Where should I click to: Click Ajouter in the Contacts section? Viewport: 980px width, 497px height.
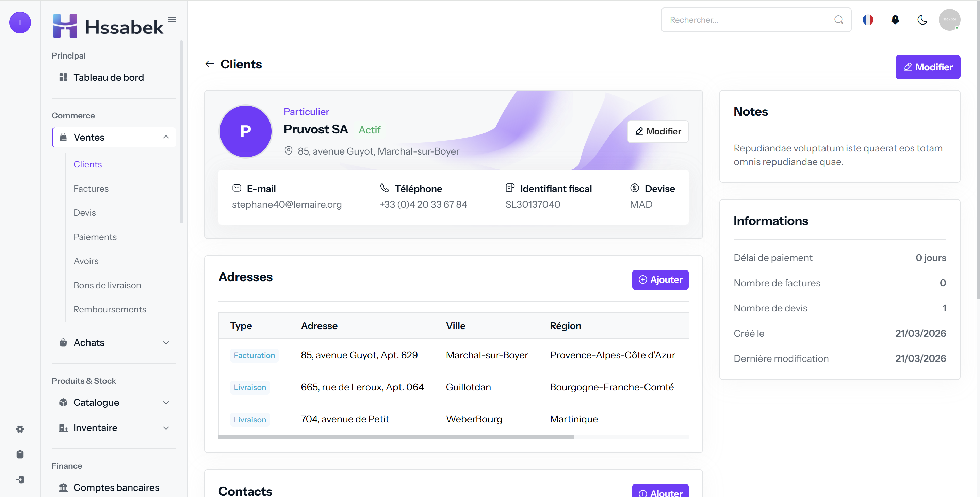pyautogui.click(x=660, y=491)
